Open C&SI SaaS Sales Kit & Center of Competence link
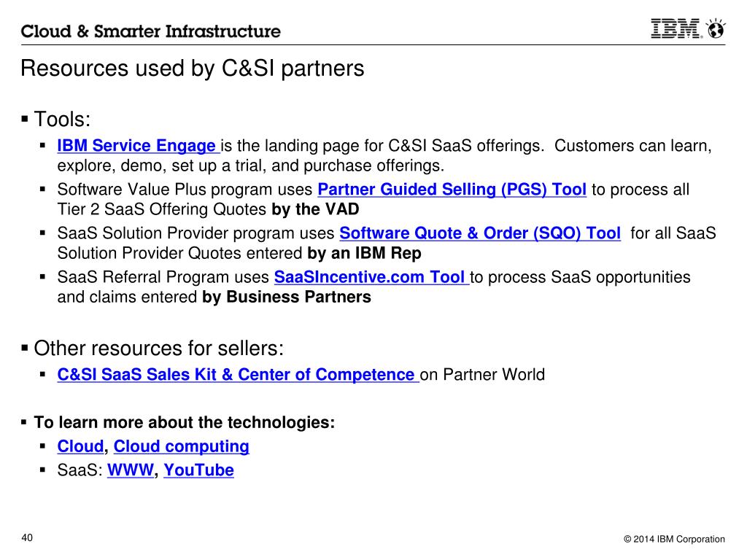 coord(238,375)
